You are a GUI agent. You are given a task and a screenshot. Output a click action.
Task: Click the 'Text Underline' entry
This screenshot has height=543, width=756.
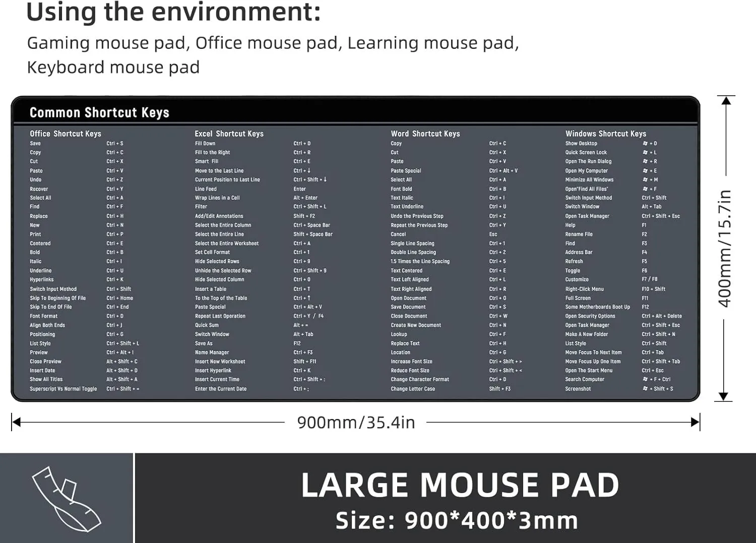point(407,207)
